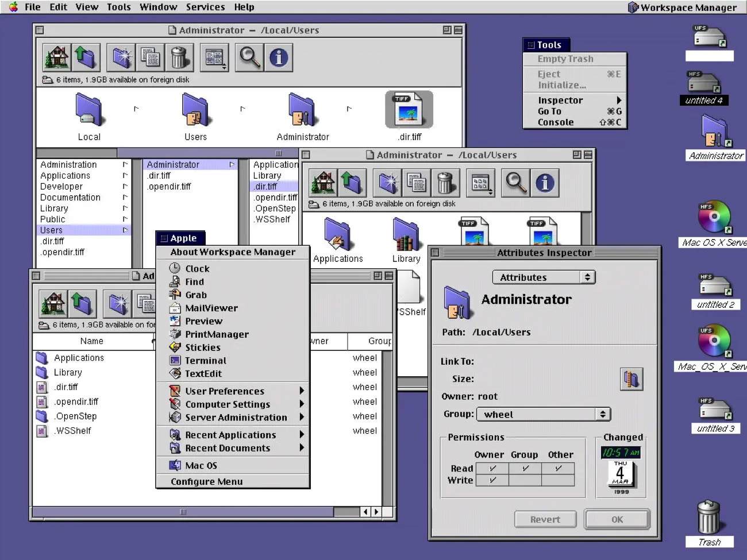Click the OK button in Attributes Inspector
747x560 pixels.
pyautogui.click(x=617, y=519)
